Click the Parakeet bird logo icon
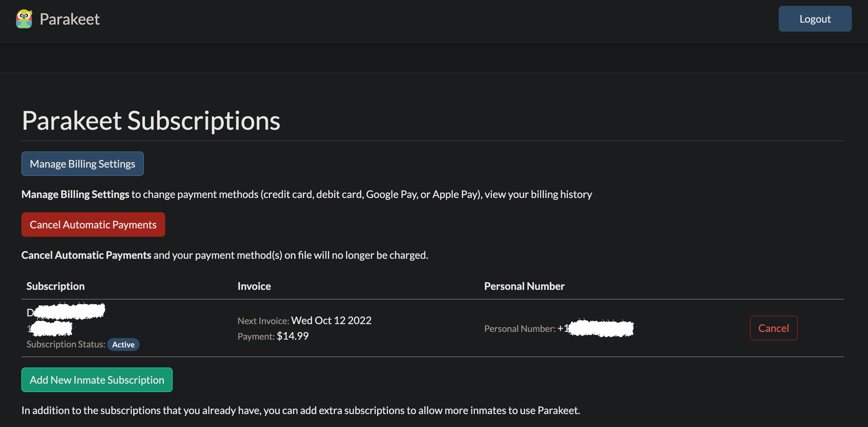This screenshot has height=427, width=868. coord(24,19)
